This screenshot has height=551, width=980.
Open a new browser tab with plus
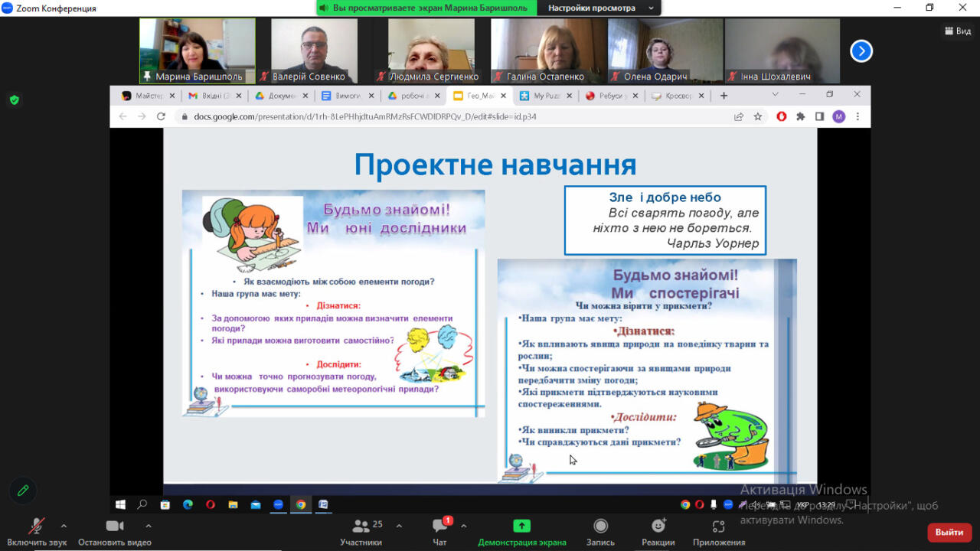click(x=724, y=96)
